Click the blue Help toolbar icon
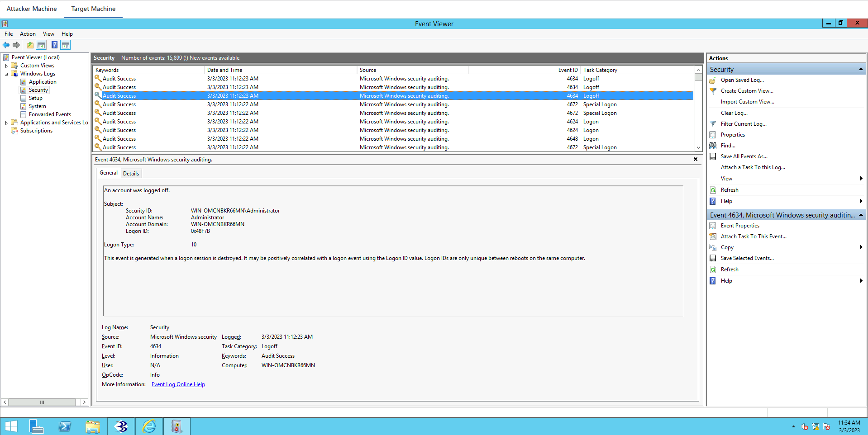This screenshot has height=435, width=868. tap(54, 45)
